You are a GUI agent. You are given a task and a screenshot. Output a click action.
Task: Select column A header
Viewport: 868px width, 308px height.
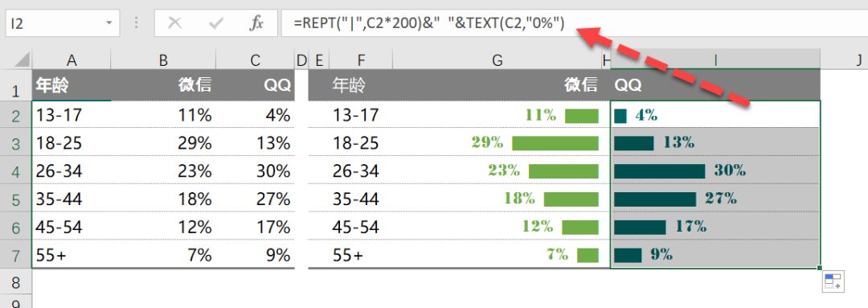click(72, 60)
